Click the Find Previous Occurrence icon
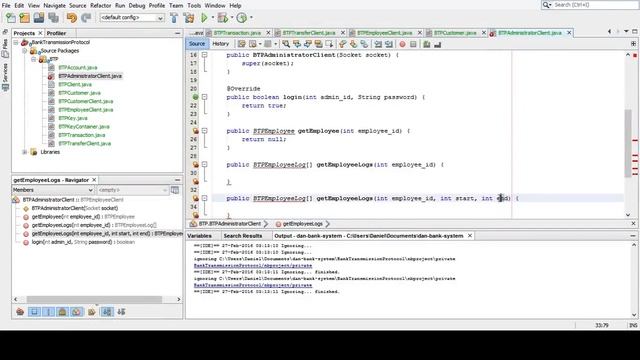The image size is (640, 360). click(x=297, y=44)
